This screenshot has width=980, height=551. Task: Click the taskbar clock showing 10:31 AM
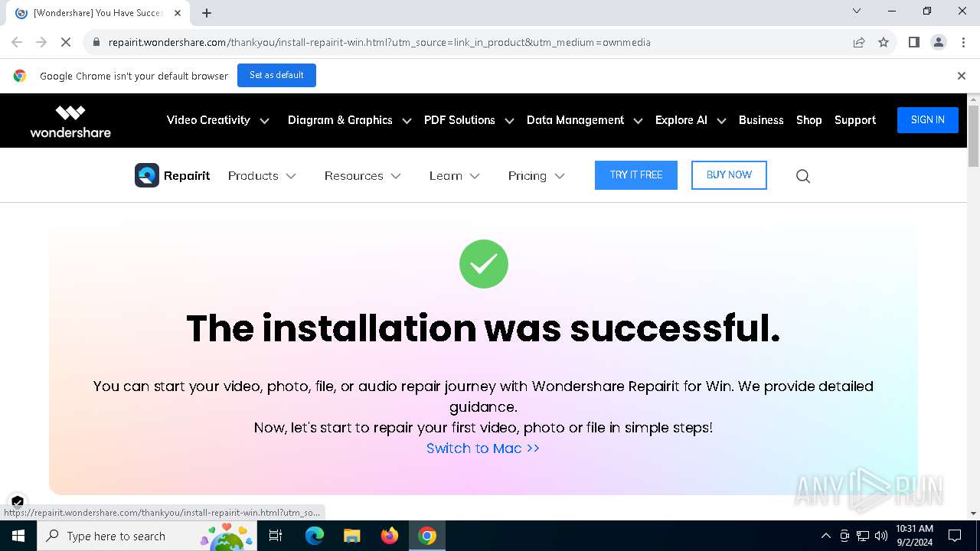pos(915,536)
